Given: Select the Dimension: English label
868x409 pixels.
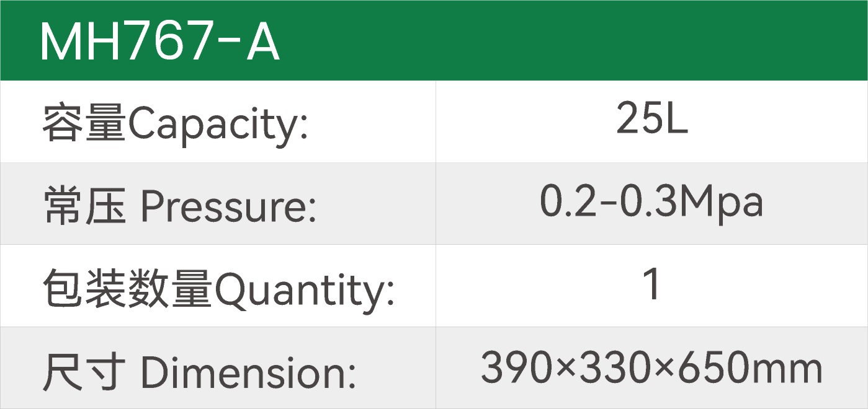Looking at the screenshot, I should [x=249, y=371].
